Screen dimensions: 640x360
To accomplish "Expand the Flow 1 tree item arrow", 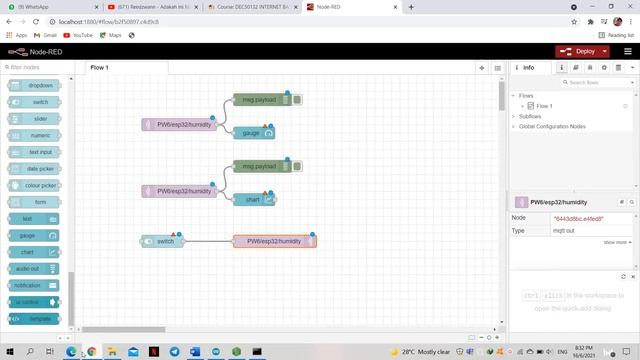I will pyautogui.click(x=522, y=106).
